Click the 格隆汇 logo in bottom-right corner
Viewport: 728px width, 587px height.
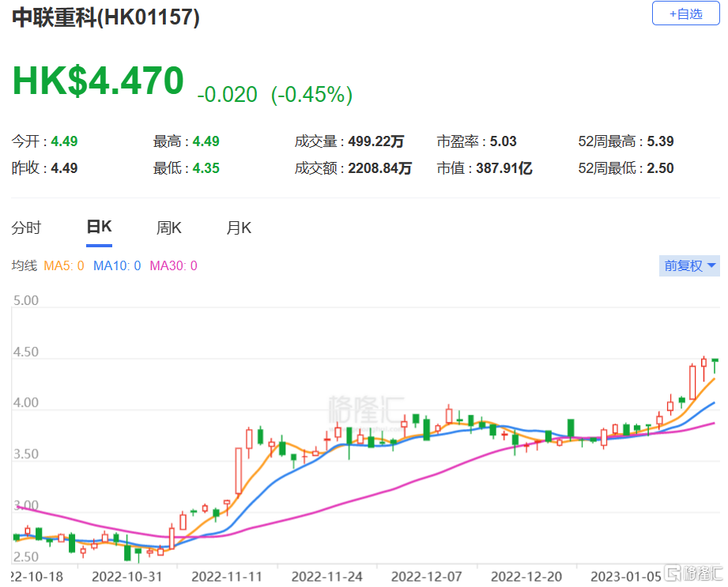[x=692, y=572]
